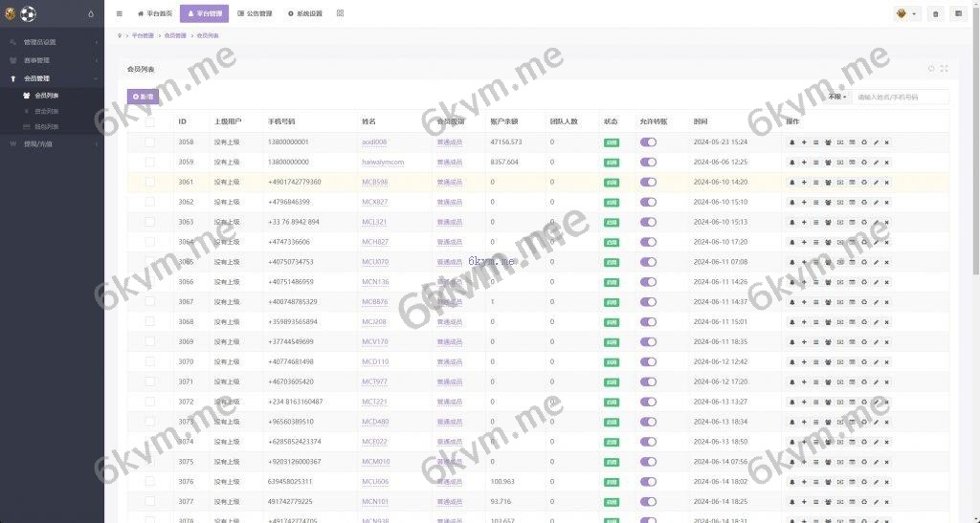Open member name link aodi008

[374, 142]
